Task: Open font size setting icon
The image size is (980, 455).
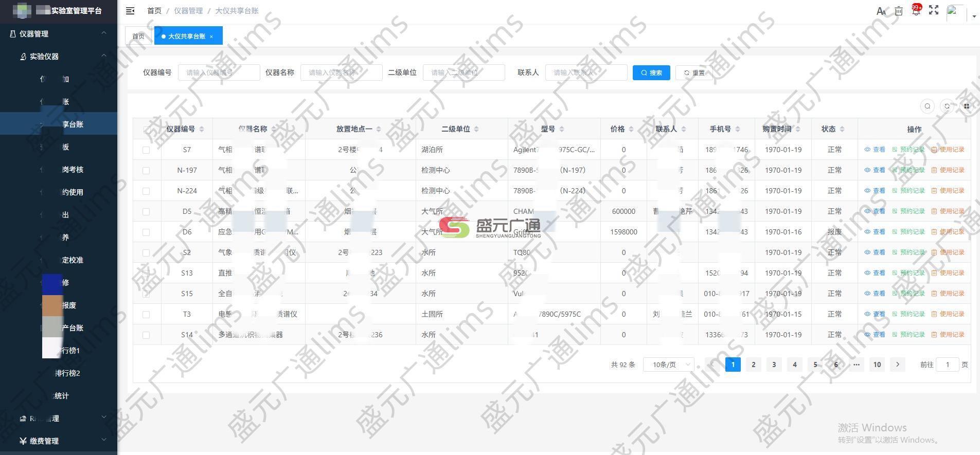Action: click(x=881, y=11)
